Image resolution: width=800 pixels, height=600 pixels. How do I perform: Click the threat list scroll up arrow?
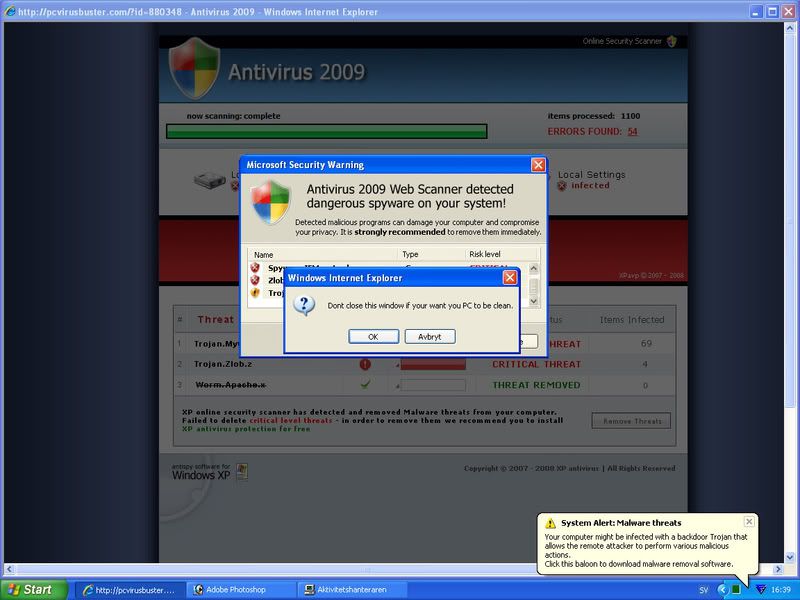click(534, 268)
